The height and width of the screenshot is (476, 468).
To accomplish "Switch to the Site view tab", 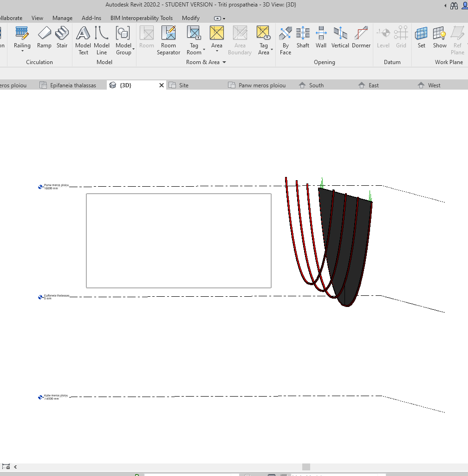I will point(183,85).
